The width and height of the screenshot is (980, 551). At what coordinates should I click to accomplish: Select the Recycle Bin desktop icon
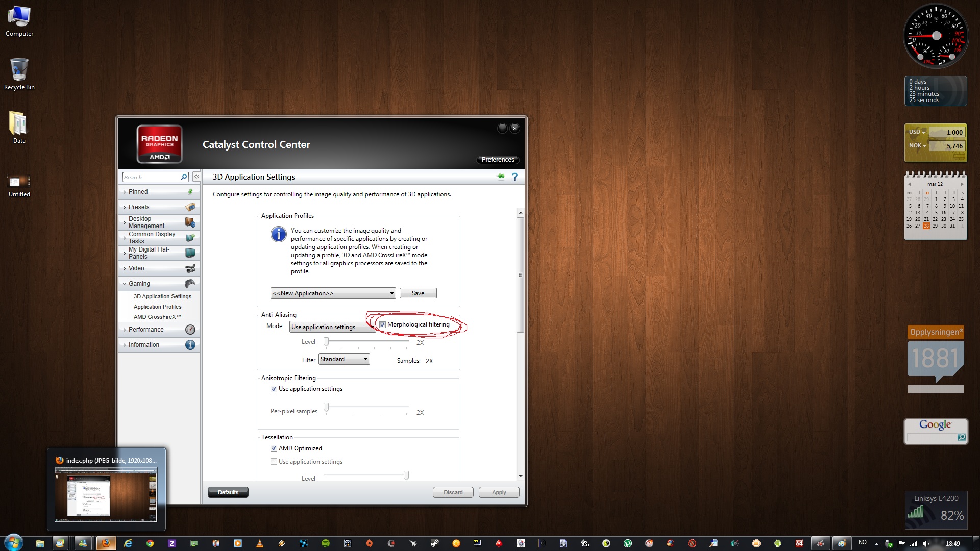[19, 74]
